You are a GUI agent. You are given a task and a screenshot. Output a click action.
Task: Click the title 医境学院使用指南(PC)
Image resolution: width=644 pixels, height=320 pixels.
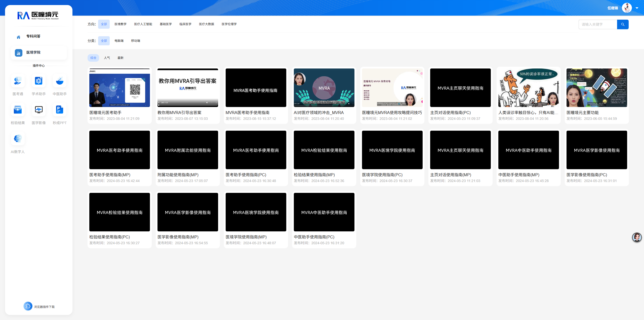[x=382, y=175]
